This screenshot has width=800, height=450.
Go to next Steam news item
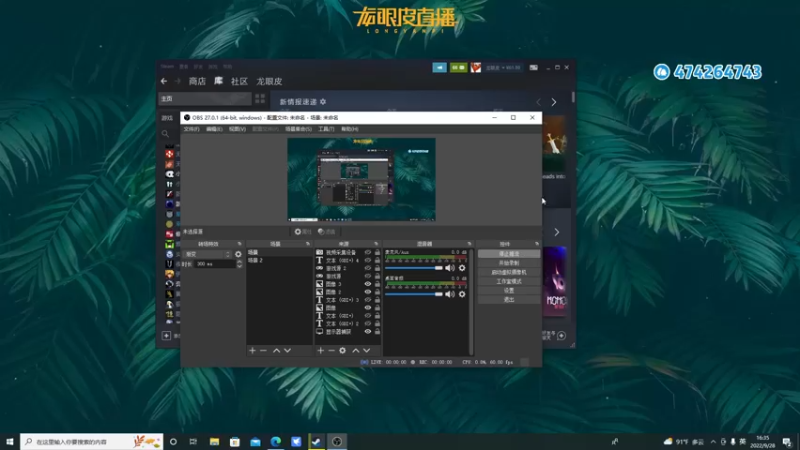click(554, 102)
